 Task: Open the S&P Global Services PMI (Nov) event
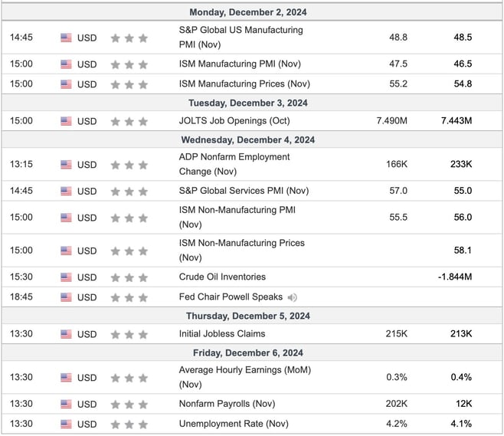click(x=244, y=190)
